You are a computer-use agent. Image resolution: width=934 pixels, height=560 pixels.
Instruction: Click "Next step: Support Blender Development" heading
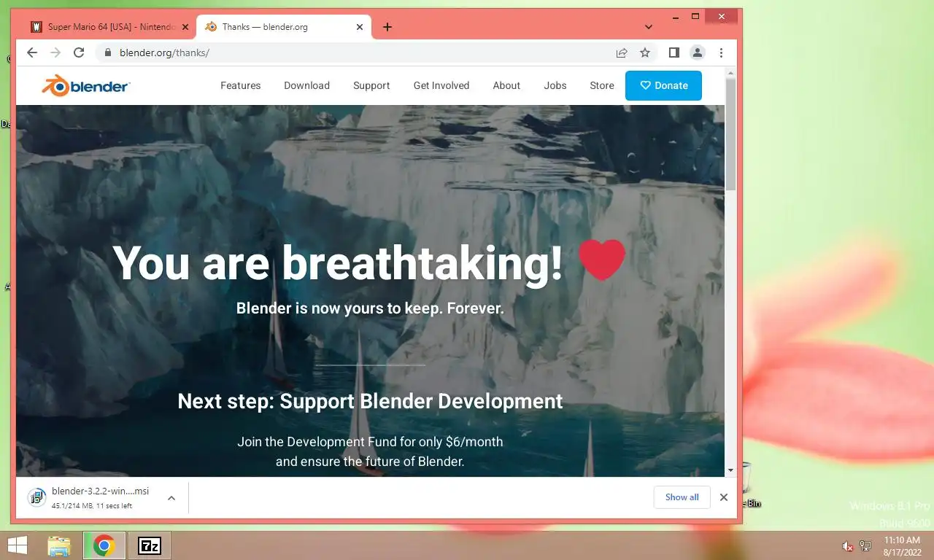(x=370, y=401)
